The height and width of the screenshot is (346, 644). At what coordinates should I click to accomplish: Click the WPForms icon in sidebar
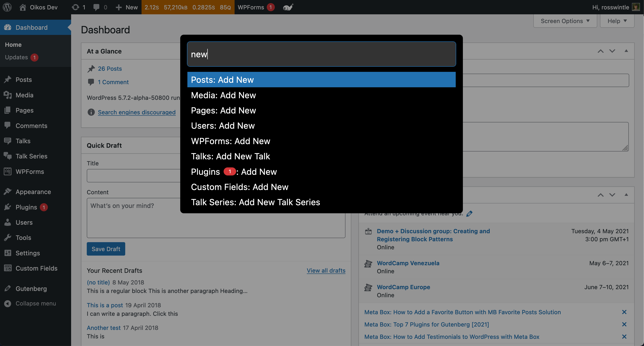tap(8, 171)
